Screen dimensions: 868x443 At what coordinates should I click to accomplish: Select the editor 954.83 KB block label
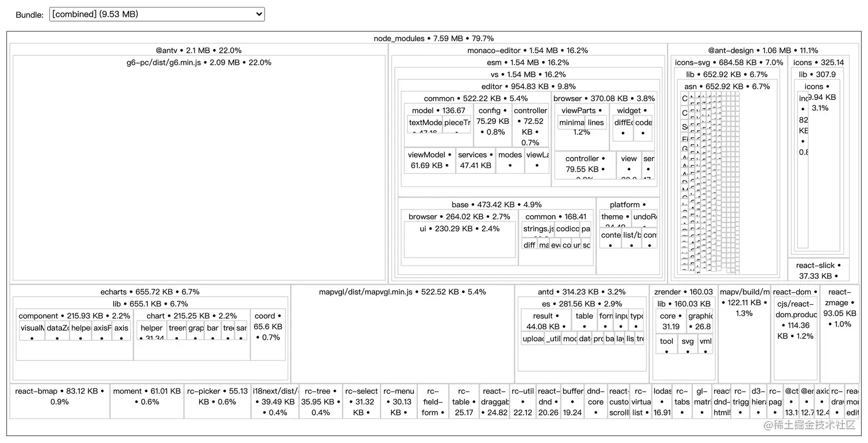pos(528,87)
